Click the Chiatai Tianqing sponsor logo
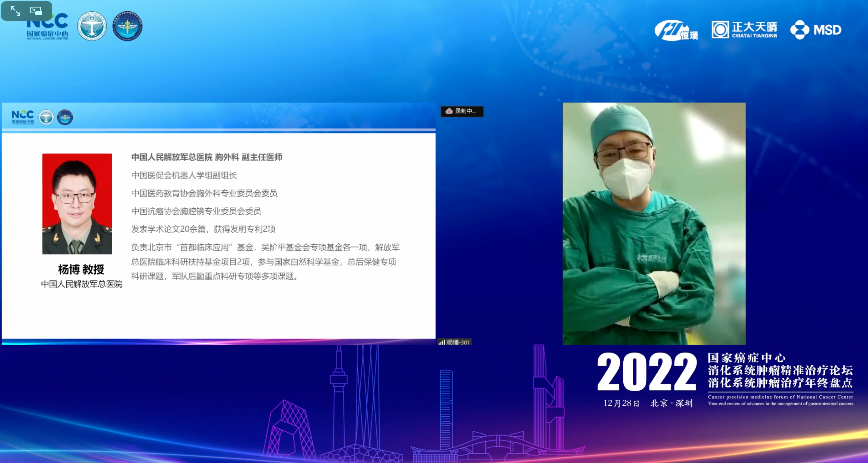This screenshot has height=463, width=868. tap(744, 30)
